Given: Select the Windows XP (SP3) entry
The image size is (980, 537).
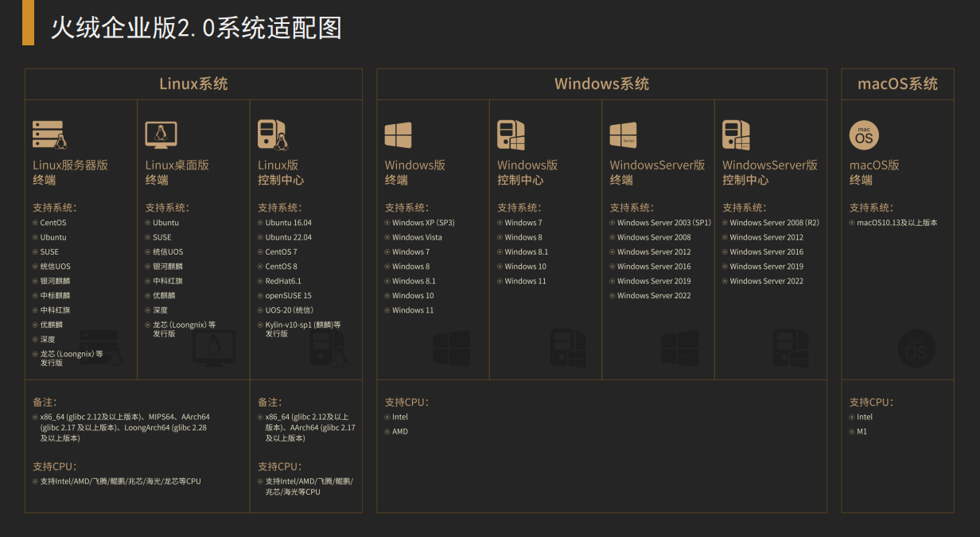Looking at the screenshot, I should pos(423,223).
